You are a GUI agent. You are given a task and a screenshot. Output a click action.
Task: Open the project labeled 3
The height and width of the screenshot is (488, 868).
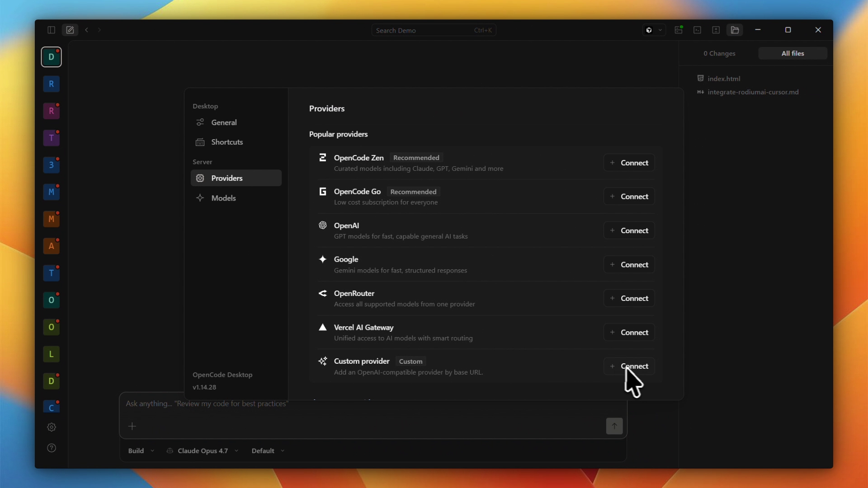pos(51,165)
